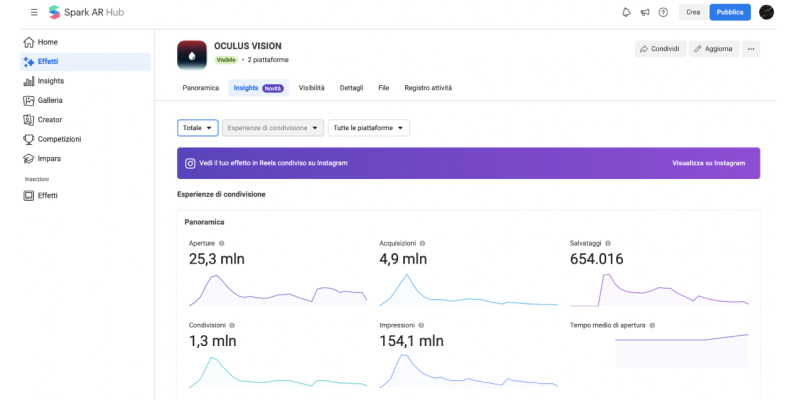Click the 2 piattaforme text
This screenshot has width=800, height=400.
pyautogui.click(x=268, y=60)
